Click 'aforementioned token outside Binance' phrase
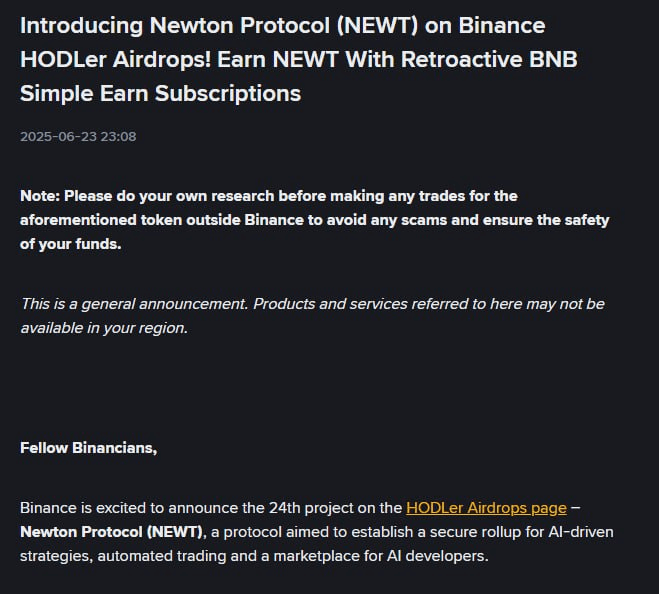 [x=162, y=220]
